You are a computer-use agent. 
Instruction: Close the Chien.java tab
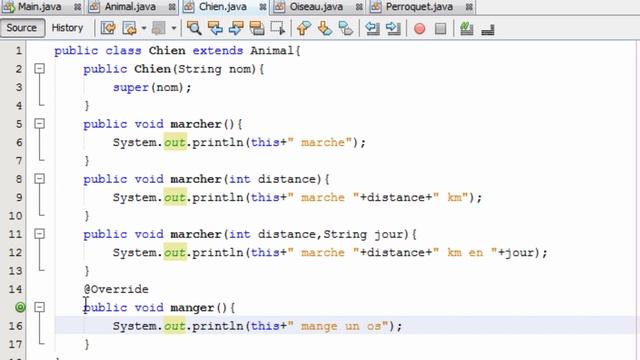[x=263, y=7]
